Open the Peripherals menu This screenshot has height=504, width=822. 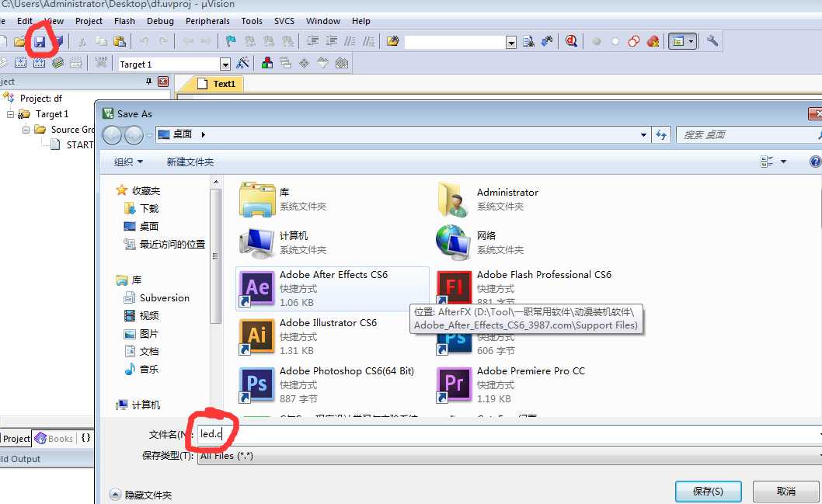click(x=207, y=21)
